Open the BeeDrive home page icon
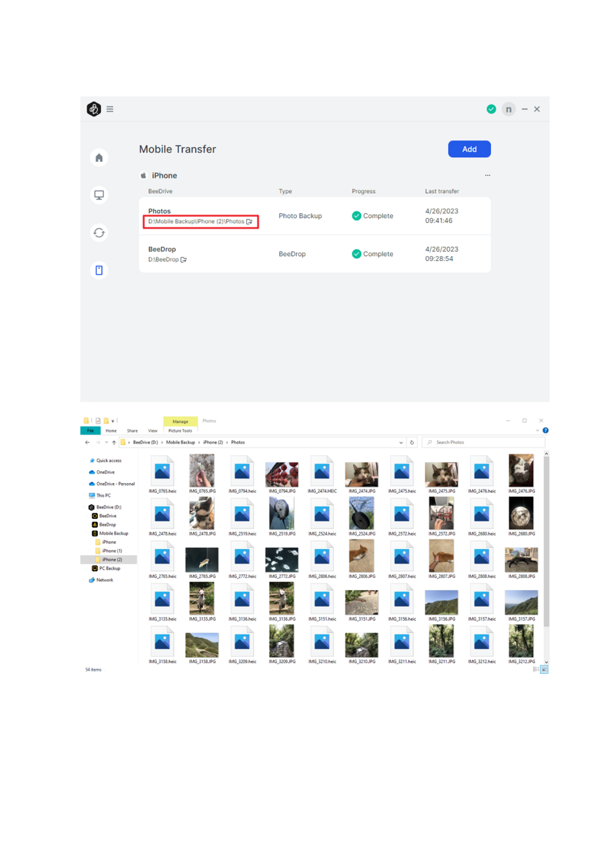Screen dimensions: 613x868 (x=99, y=158)
